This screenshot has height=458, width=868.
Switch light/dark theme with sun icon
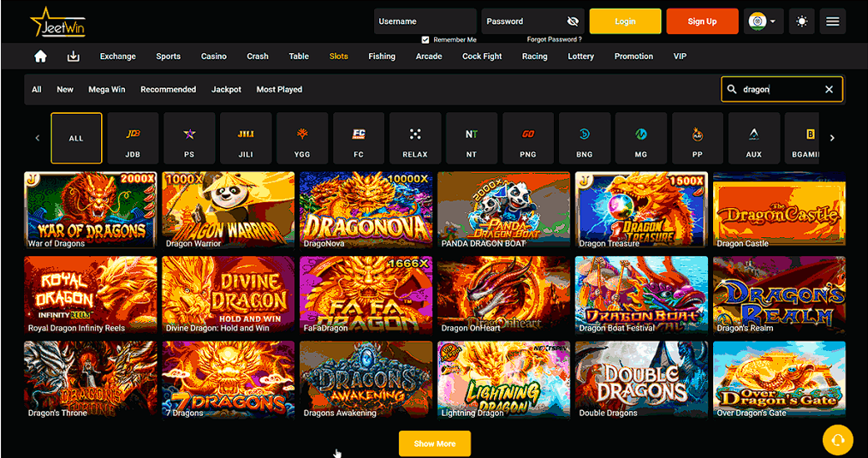[x=801, y=21]
